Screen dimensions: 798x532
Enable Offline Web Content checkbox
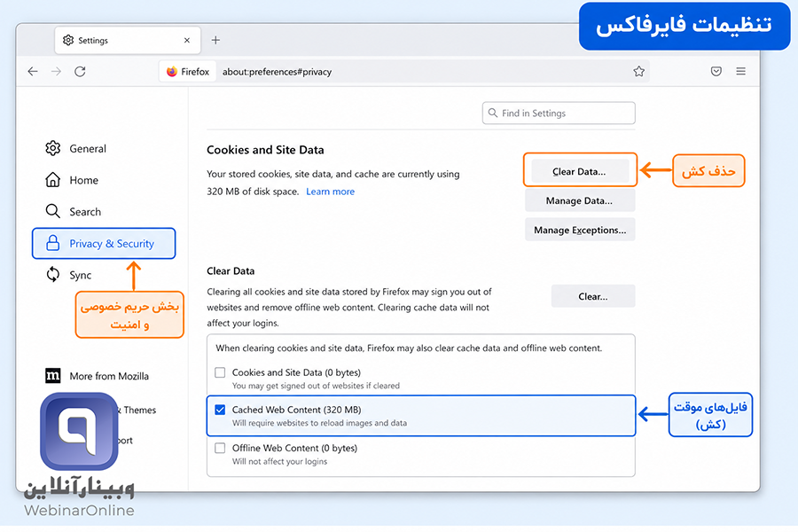(x=220, y=448)
